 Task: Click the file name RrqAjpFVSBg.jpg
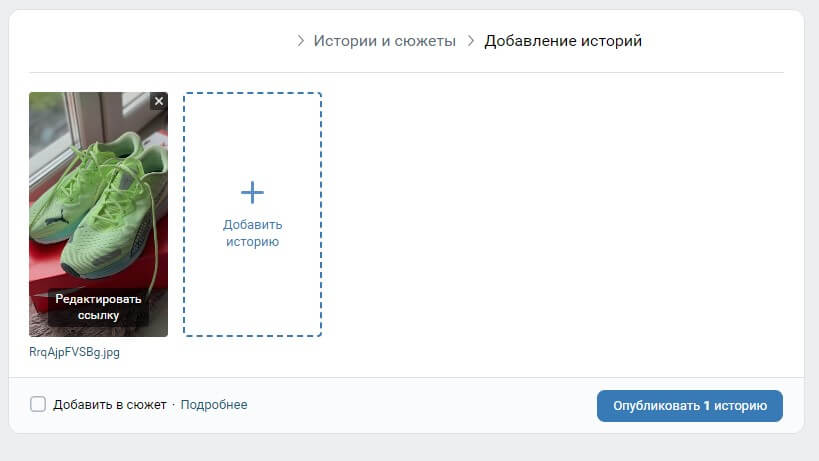click(74, 352)
